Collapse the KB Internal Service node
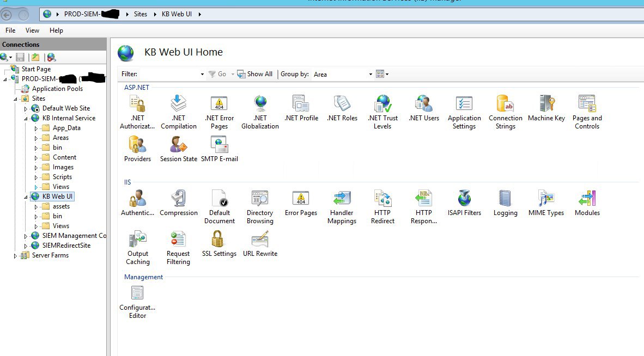Screen dimensions: 644x356 pos(26,119)
